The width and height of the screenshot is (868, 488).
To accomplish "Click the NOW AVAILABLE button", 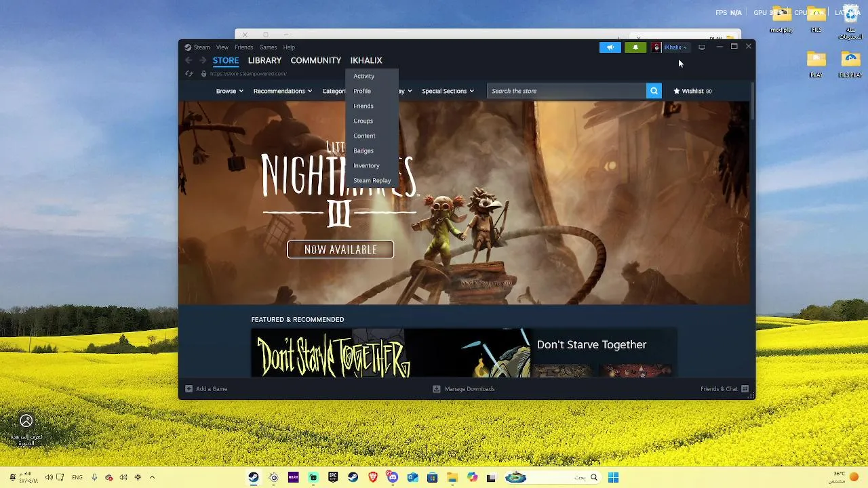I will [x=340, y=249].
